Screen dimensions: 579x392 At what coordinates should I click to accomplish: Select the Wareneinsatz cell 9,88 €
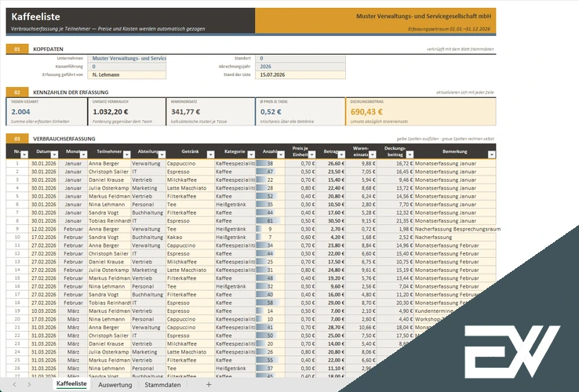(362, 163)
